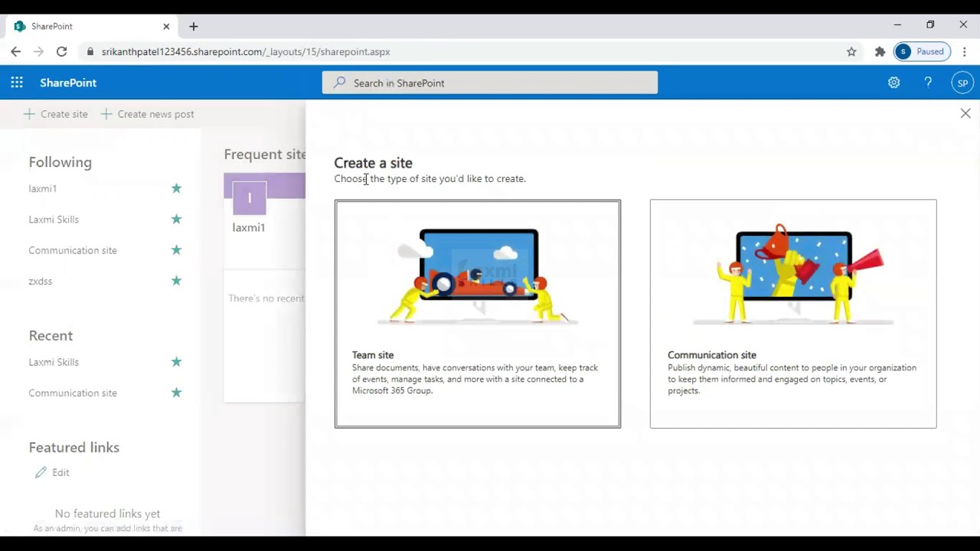980x551 pixels.
Task: Open the SharePoint app launcher waffle
Action: (x=17, y=83)
